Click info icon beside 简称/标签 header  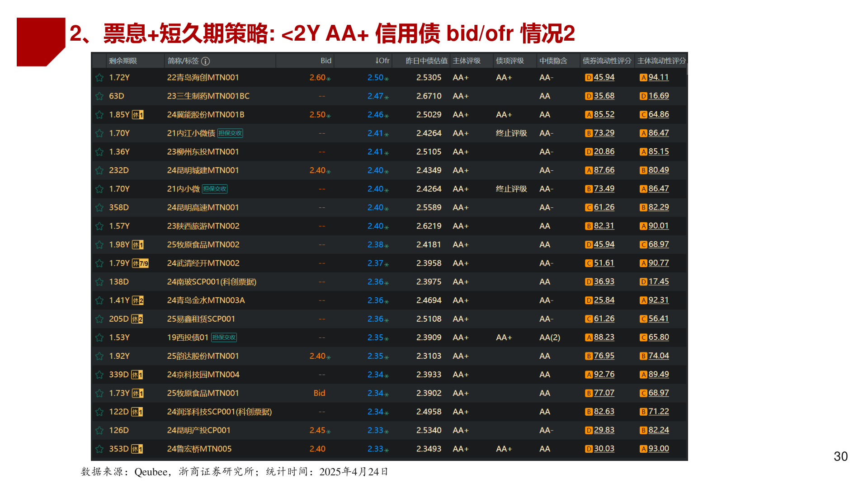205,61
